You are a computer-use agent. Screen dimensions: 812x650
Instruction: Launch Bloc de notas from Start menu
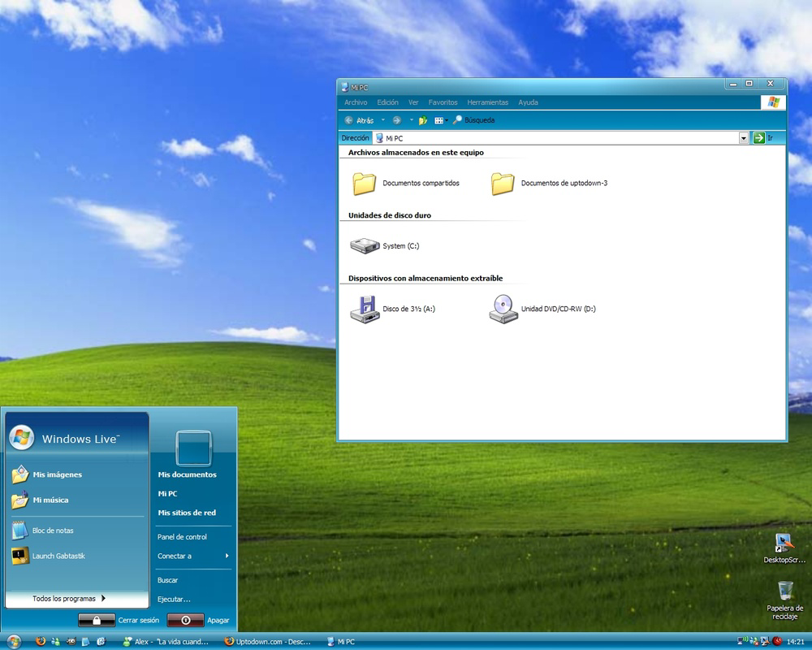tap(42, 531)
